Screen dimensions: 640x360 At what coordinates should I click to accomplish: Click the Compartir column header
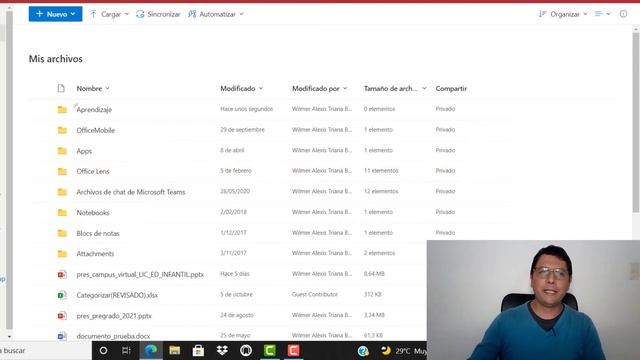[x=451, y=88]
